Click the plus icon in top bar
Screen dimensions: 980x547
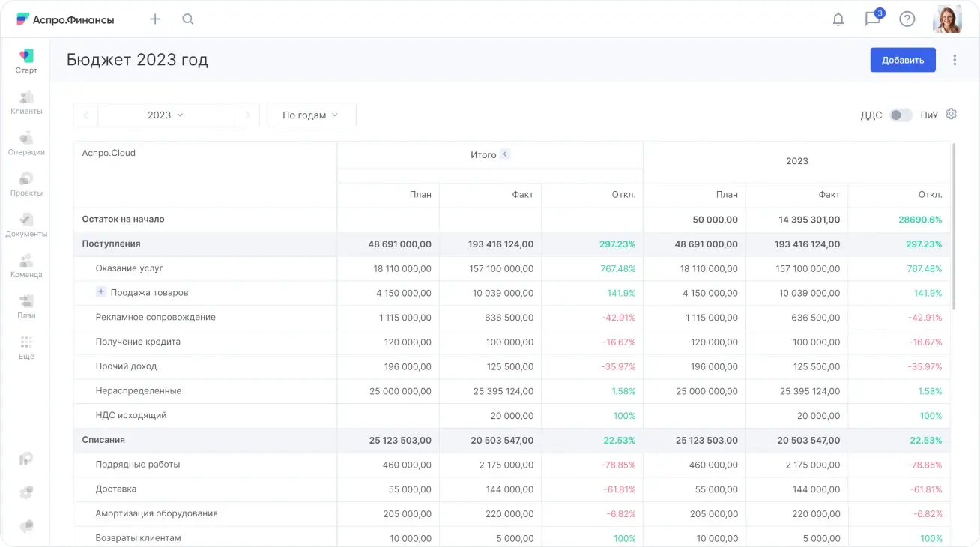[x=155, y=19]
